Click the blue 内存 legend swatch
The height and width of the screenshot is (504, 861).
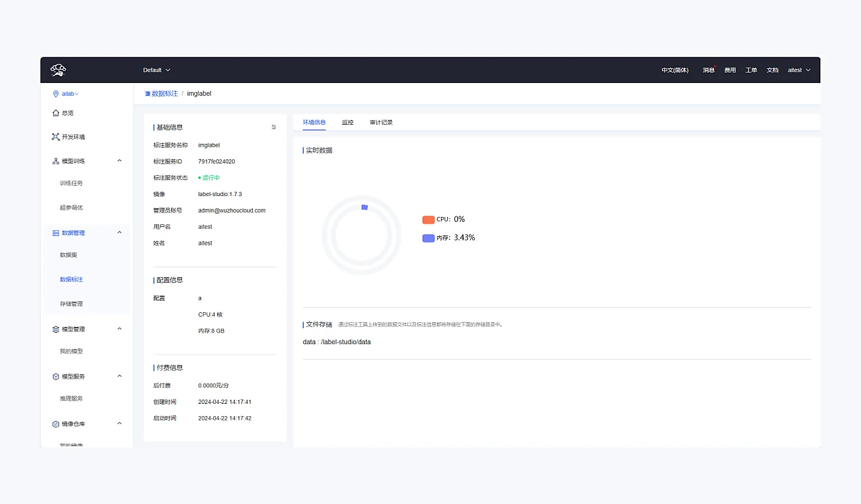pos(429,238)
